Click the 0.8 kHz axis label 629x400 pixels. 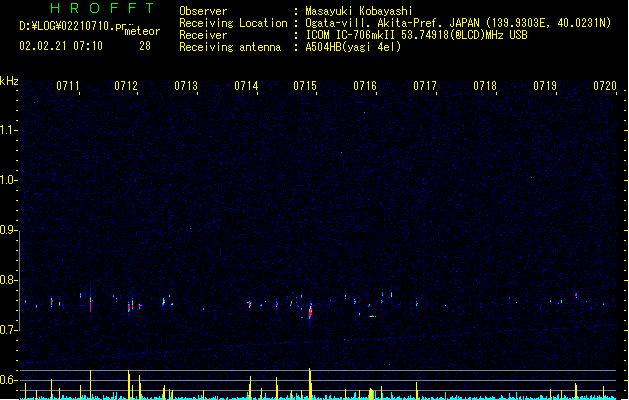pos(8,280)
